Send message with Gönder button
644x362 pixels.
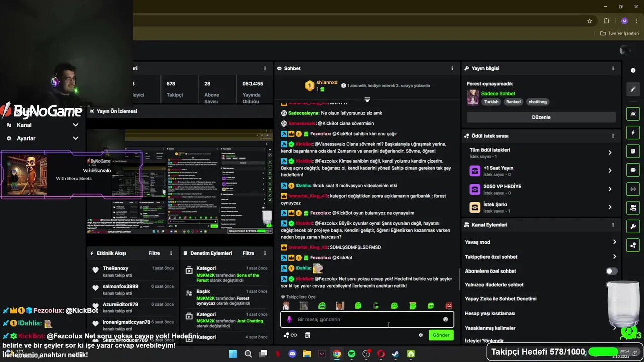coord(441,335)
